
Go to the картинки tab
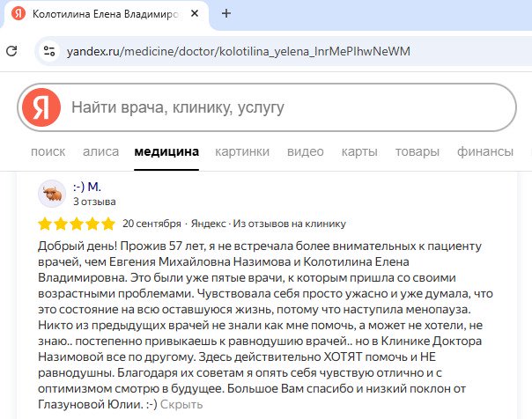[x=242, y=151]
